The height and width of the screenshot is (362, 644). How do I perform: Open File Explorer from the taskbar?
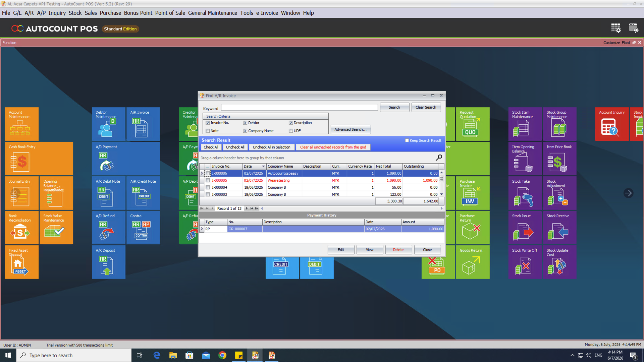[173, 355]
